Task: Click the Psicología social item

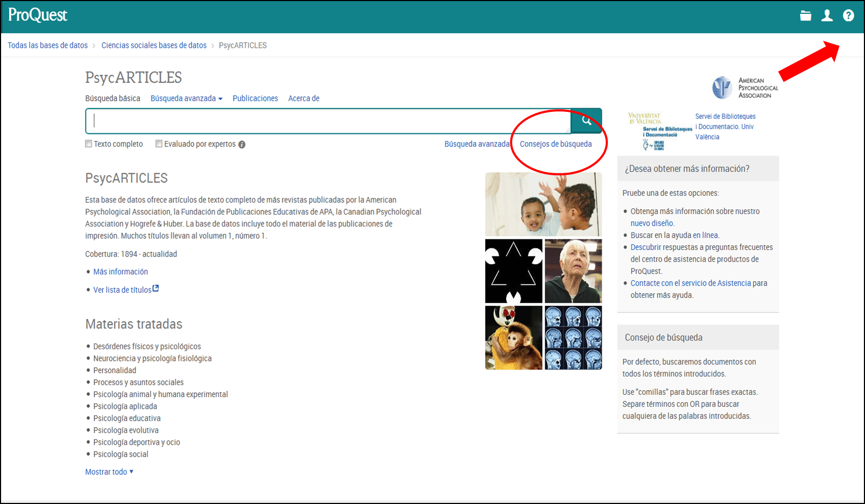Action: pos(120,454)
